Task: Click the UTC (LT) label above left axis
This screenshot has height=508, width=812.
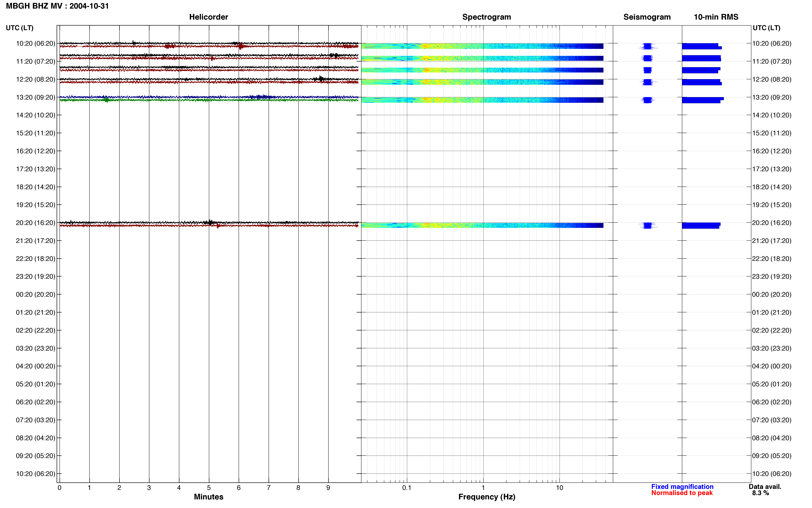Action: (x=19, y=28)
